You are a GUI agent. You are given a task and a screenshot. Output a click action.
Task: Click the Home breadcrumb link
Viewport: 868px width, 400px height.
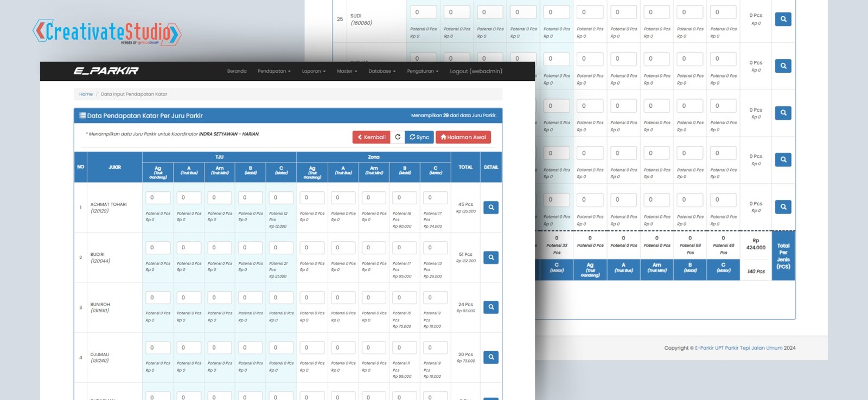[x=86, y=94]
